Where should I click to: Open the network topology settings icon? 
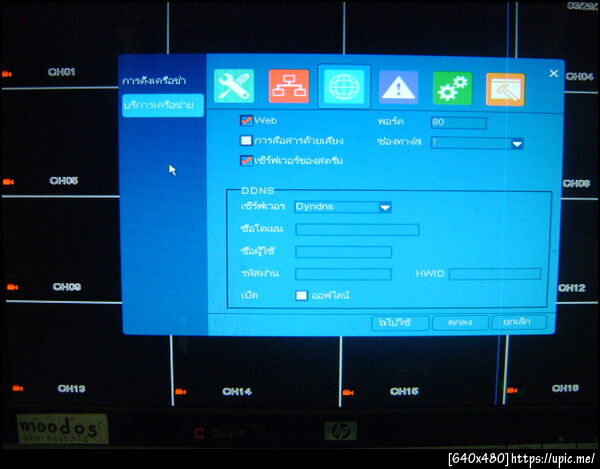point(289,86)
